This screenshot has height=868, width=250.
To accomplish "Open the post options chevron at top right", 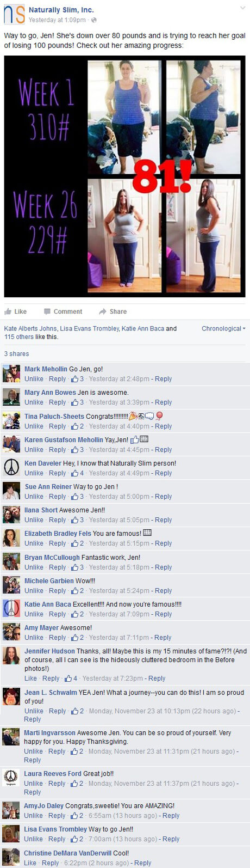I will (x=242, y=9).
